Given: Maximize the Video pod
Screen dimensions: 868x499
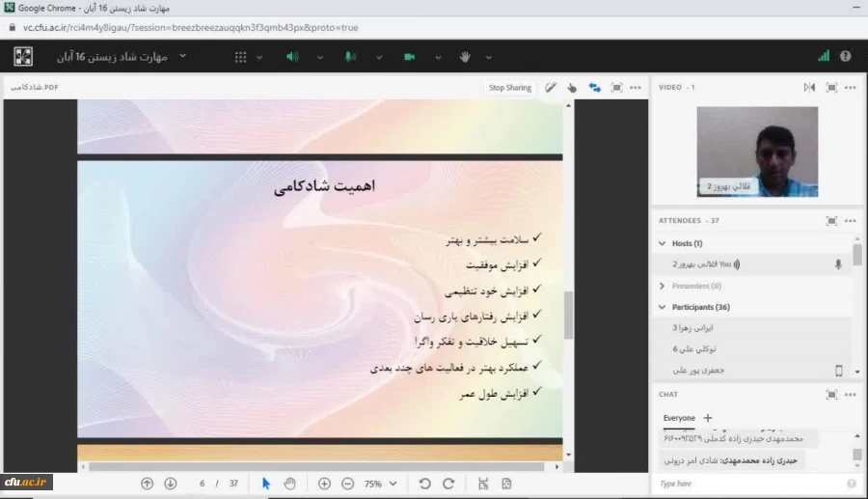Looking at the screenshot, I should pyautogui.click(x=831, y=88).
